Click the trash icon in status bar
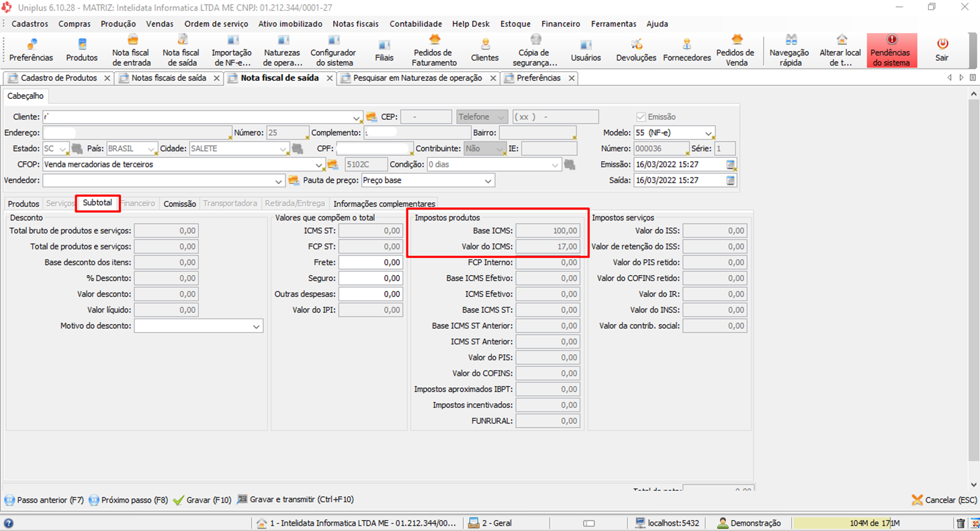This screenshot has width=980, height=531. pyautogui.click(x=961, y=523)
